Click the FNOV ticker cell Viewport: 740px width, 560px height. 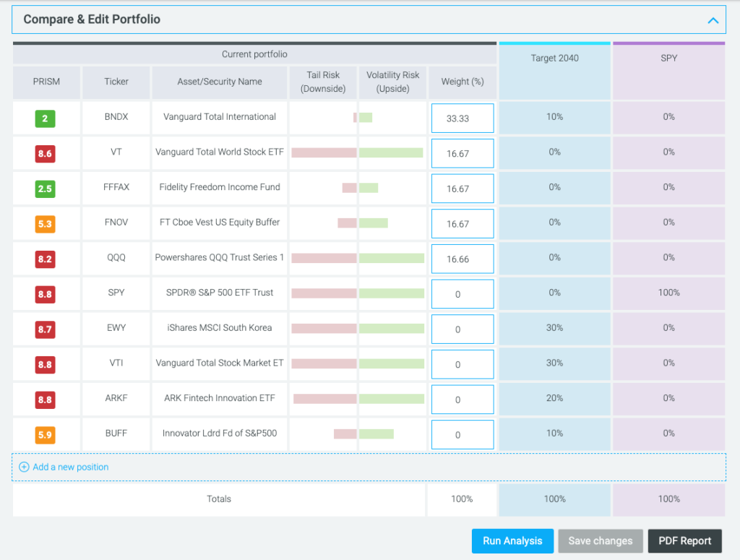pos(116,223)
